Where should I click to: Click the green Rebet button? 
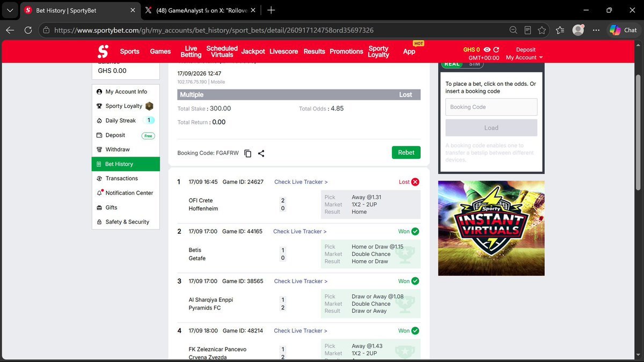406,152
